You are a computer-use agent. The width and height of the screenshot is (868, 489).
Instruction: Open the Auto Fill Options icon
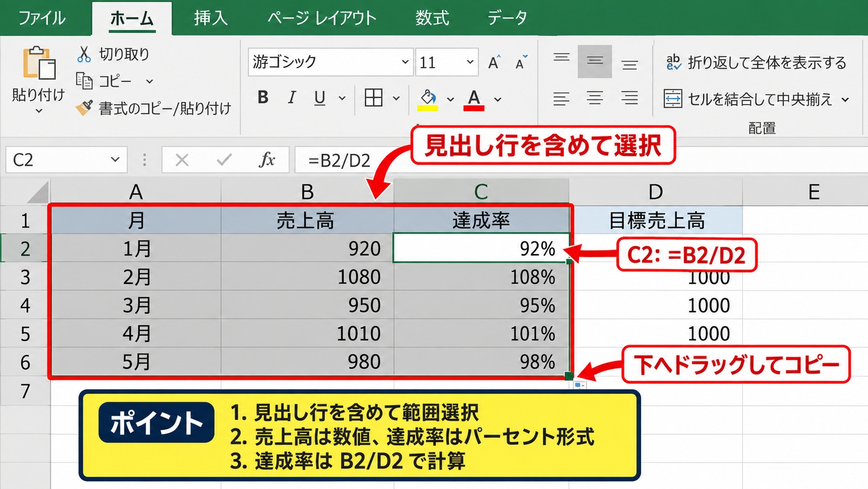580,385
